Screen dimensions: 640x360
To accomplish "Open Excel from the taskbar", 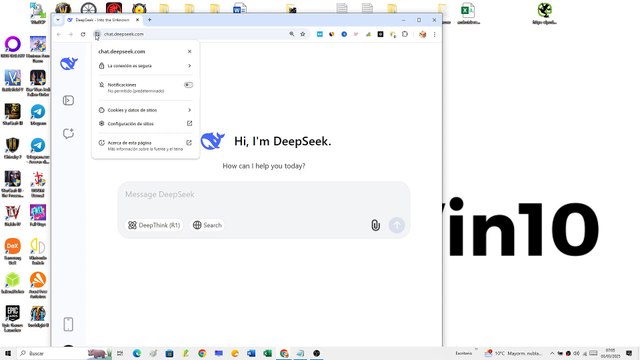I will click(x=267, y=353).
